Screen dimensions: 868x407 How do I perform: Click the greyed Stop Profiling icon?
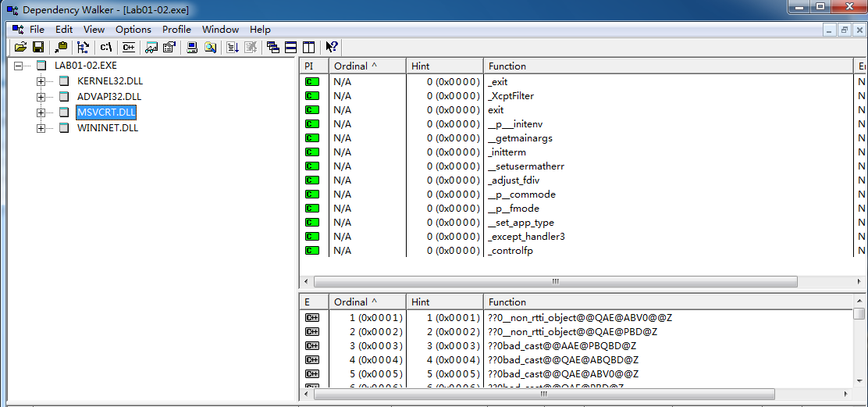pos(251,47)
